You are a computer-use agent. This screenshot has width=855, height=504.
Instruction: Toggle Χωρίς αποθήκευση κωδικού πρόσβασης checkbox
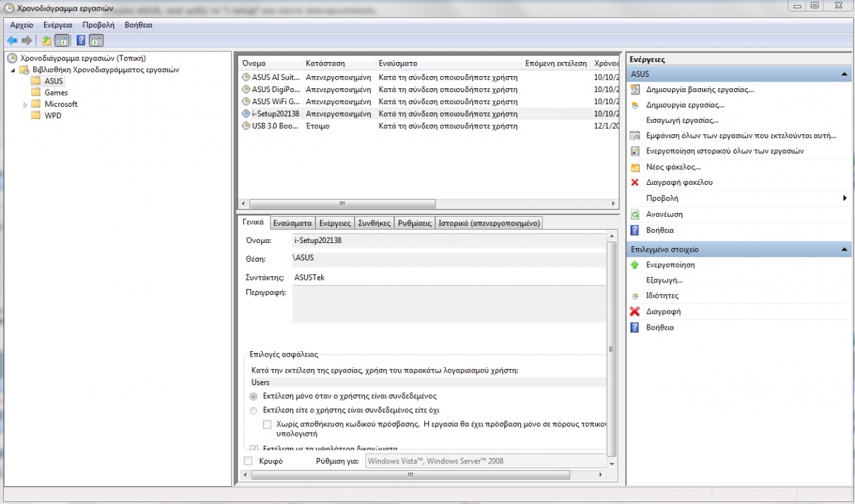tap(267, 424)
